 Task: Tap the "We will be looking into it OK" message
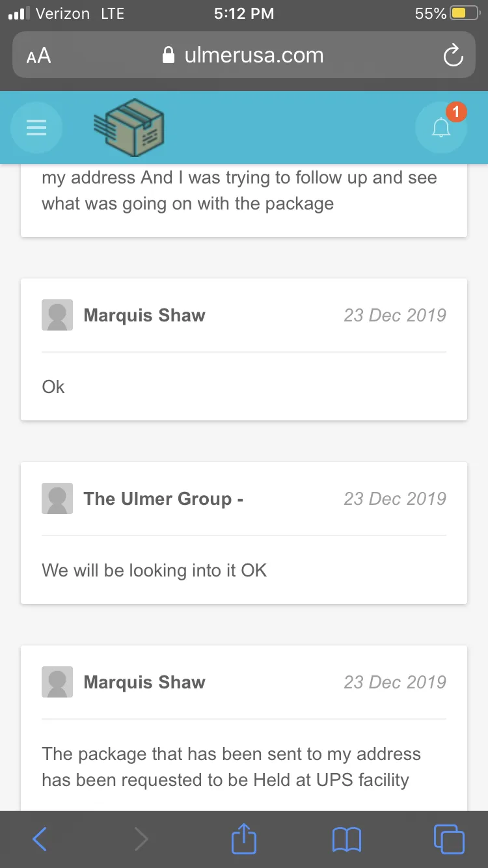(154, 571)
